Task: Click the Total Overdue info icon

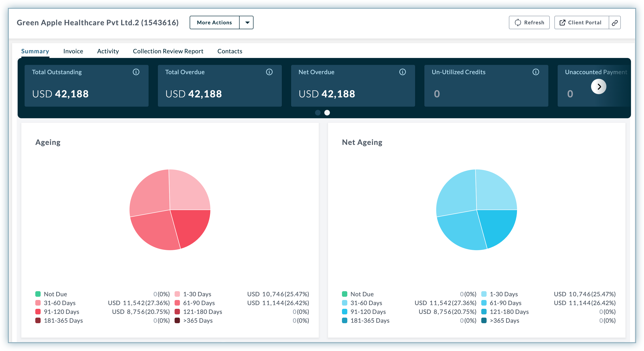Action: coord(269,72)
